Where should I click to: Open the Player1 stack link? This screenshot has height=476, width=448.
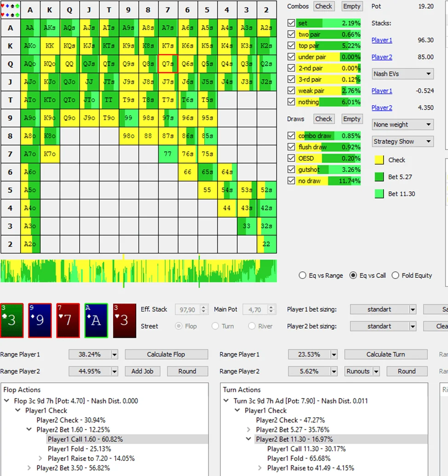coord(382,40)
